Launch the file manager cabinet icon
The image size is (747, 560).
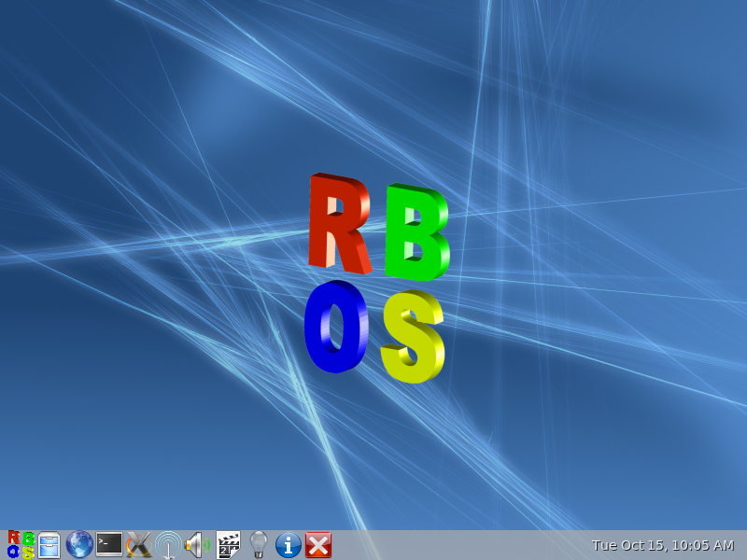tap(49, 545)
